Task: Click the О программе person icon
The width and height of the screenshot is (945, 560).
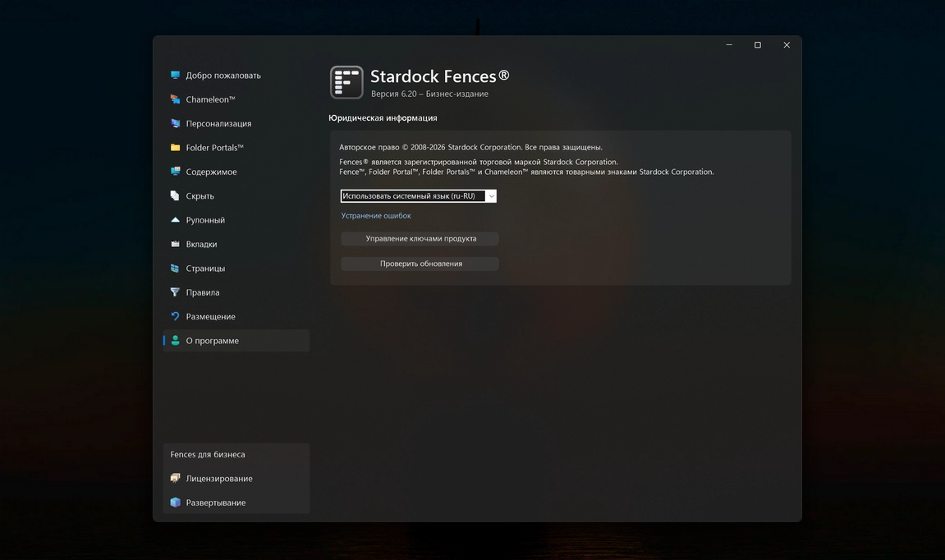Action: (176, 341)
